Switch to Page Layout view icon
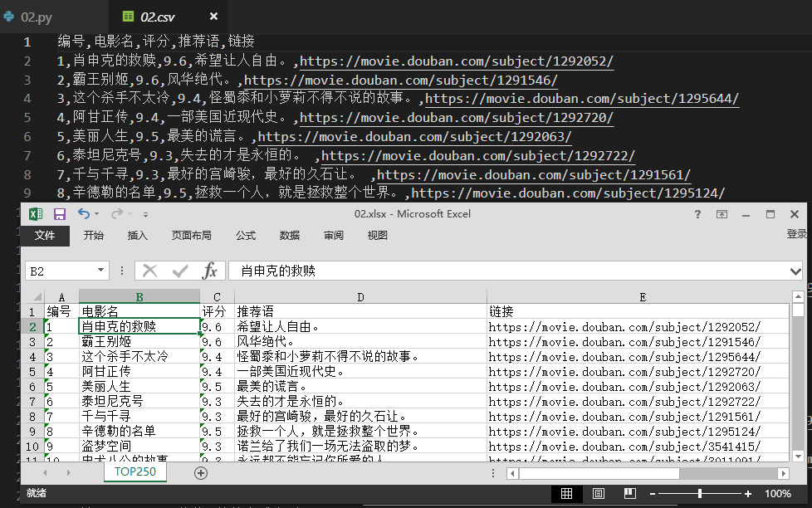This screenshot has height=508, width=812. click(x=599, y=494)
